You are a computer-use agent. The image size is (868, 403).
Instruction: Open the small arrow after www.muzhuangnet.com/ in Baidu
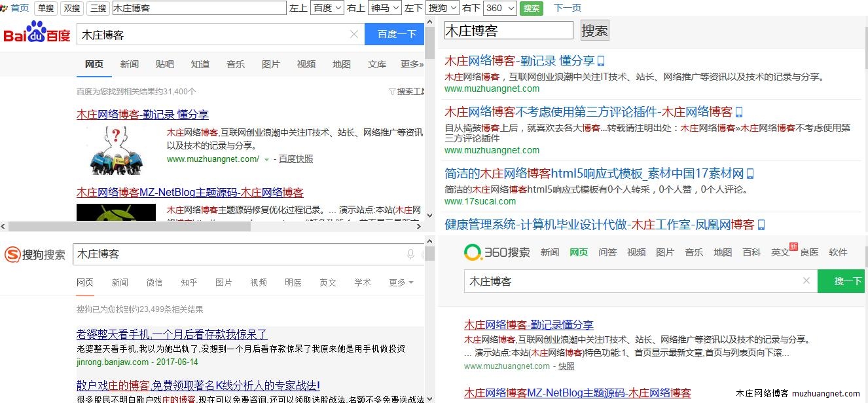click(266, 159)
